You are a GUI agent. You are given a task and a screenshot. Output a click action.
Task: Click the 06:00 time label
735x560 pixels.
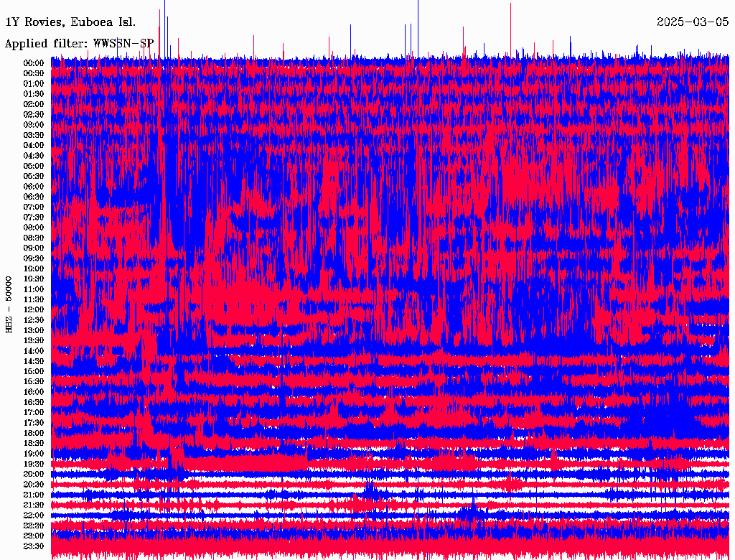34,186
